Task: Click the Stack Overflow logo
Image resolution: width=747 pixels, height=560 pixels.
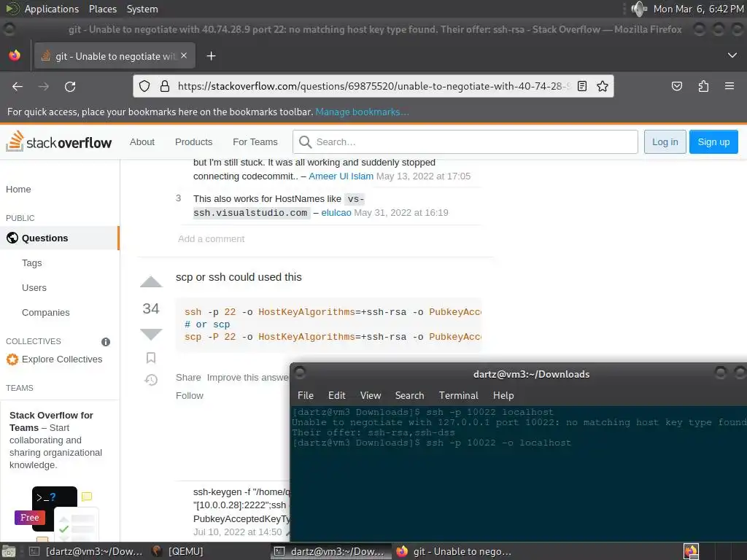Action: point(58,141)
